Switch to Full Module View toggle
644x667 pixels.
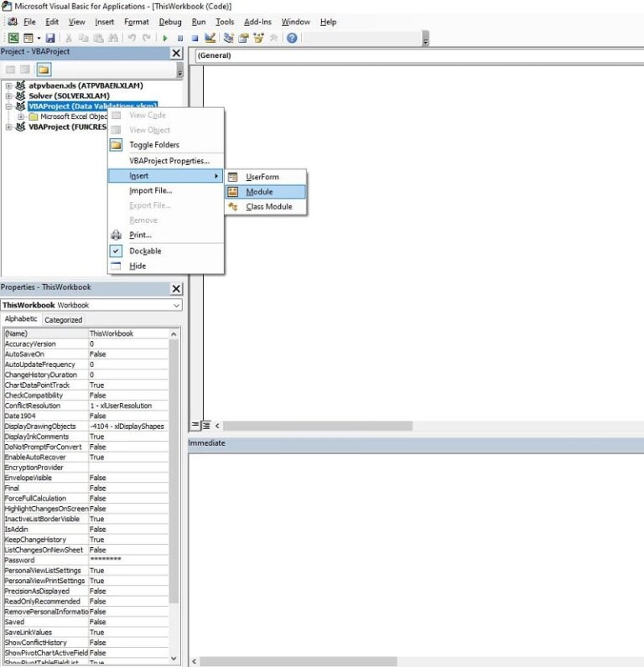coord(206,426)
